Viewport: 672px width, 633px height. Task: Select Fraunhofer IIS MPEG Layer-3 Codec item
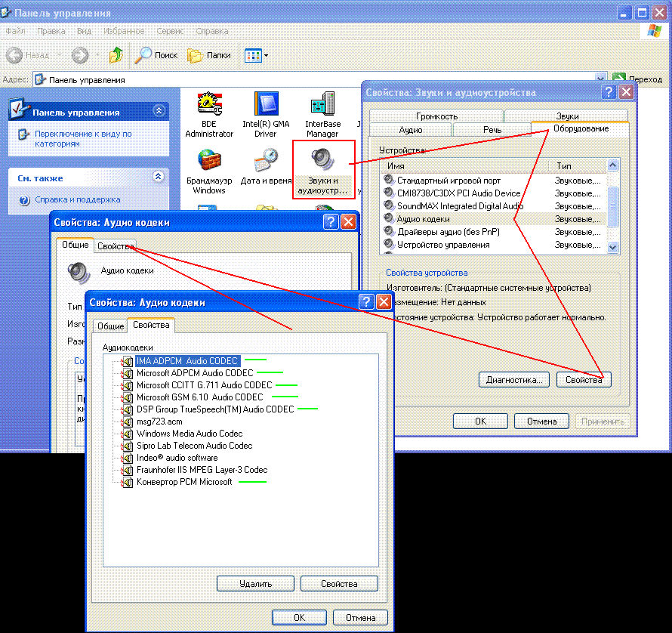(202, 469)
